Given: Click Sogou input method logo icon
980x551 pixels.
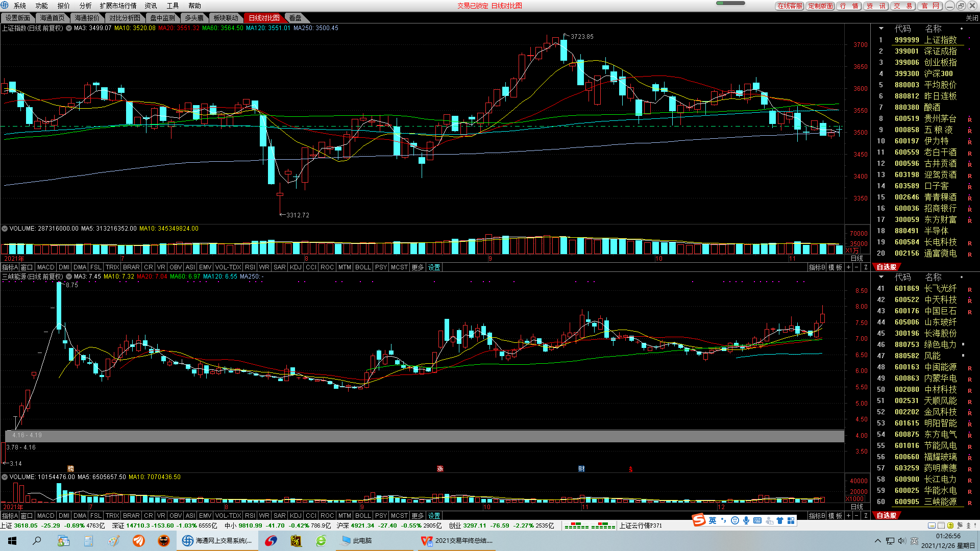Looking at the screenshot, I should [699, 520].
